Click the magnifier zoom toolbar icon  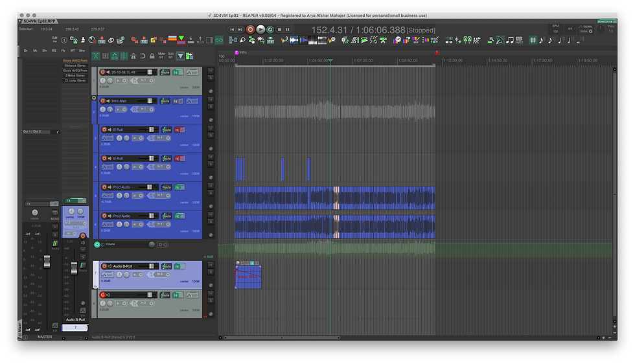491,40
